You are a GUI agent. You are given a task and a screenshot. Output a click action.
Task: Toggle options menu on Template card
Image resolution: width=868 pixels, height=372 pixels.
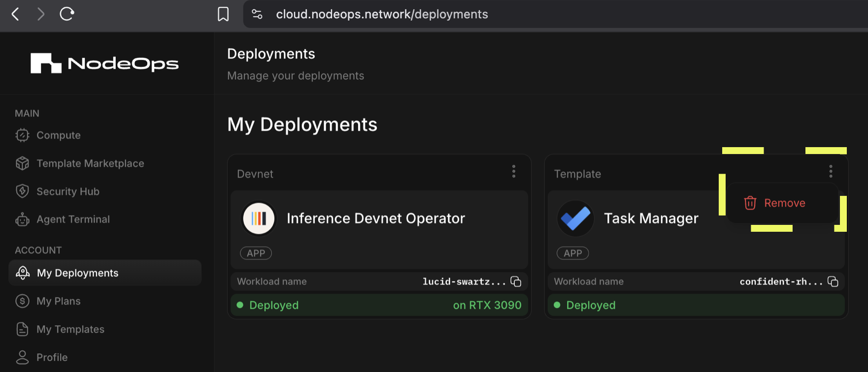pyautogui.click(x=831, y=171)
